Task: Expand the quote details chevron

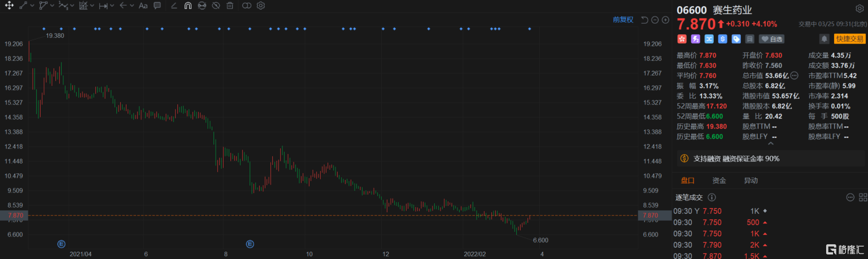Action: click(x=770, y=144)
